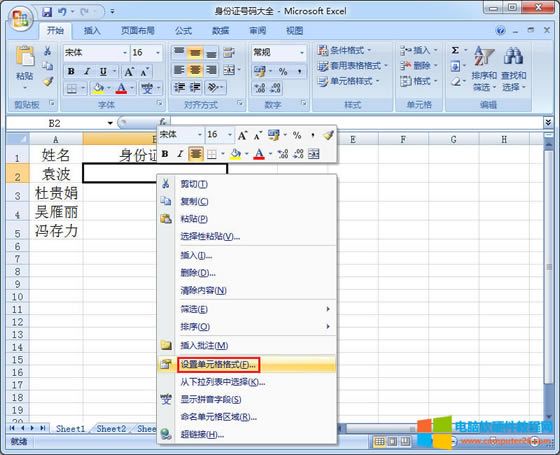Expand the number format 常规 dropdown

302,53
